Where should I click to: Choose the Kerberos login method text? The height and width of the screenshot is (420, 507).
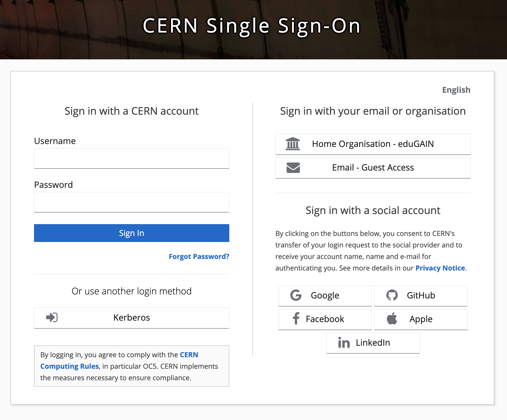[x=132, y=317]
